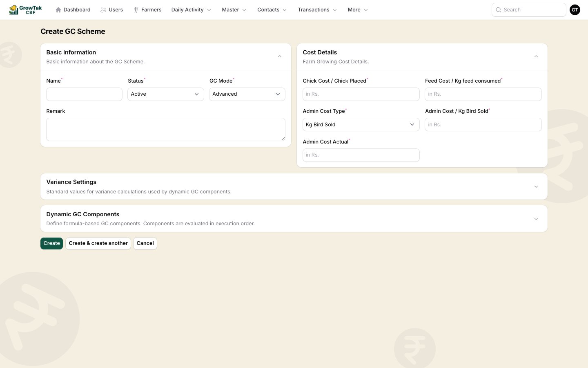Viewport: 588px width, 368px height.
Task: Open the Status dropdown showing Active
Action: coord(166,94)
